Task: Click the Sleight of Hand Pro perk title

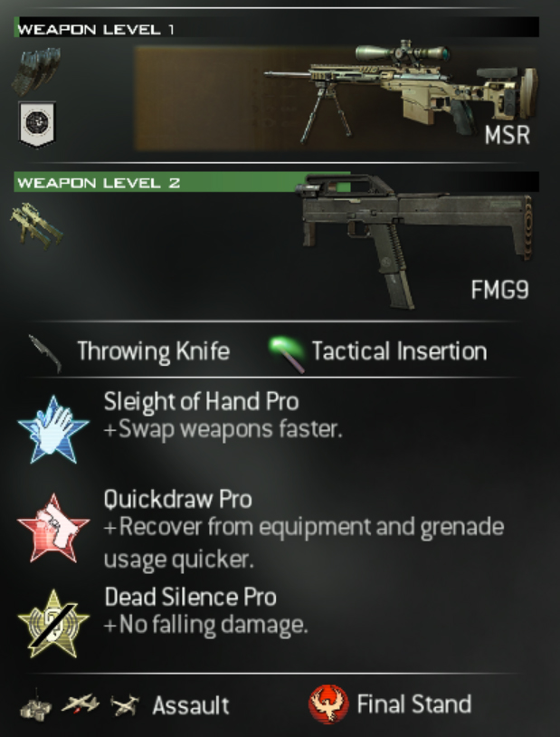Action: [201, 402]
